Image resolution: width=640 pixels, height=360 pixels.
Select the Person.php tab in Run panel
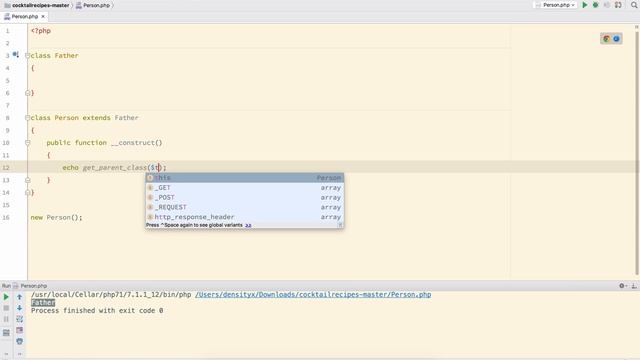coord(30,286)
